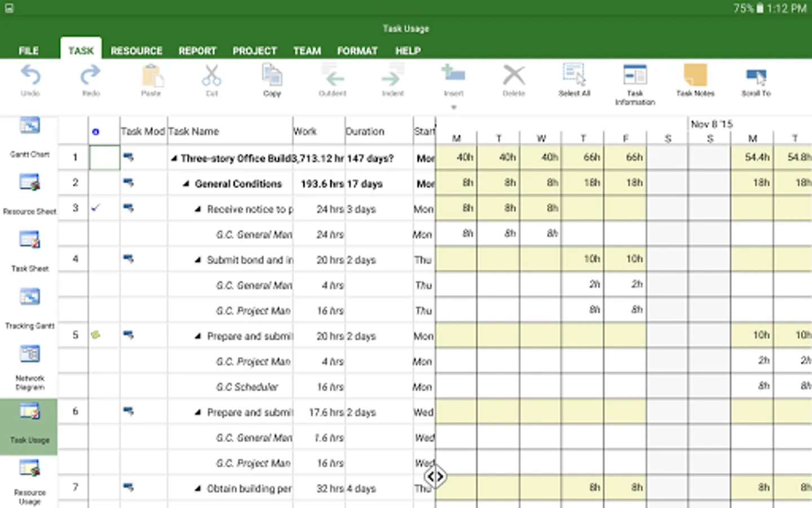Click the Nov 8 '15 timescale header
Screen dimensions: 812x508
[712, 124]
